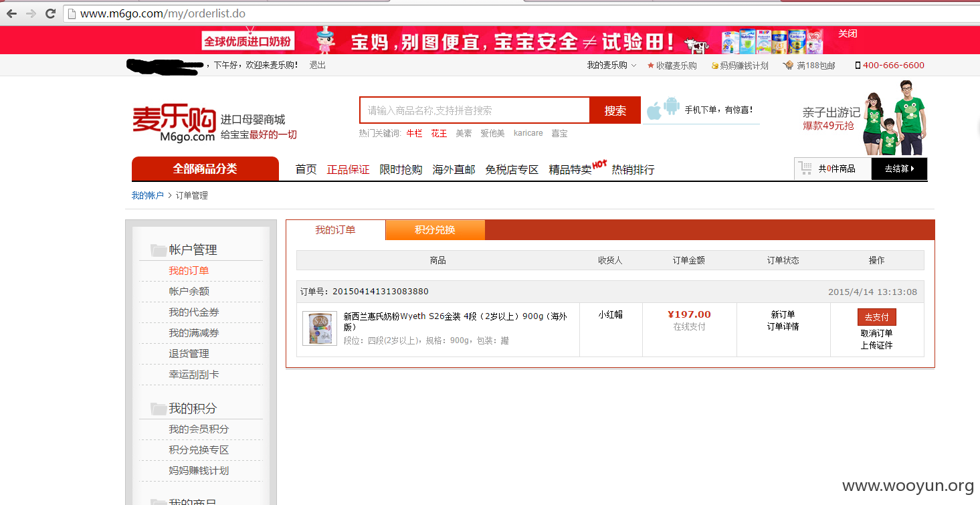Open the Wyeth S26 product thumbnail
The width and height of the screenshot is (980, 505).
320,328
